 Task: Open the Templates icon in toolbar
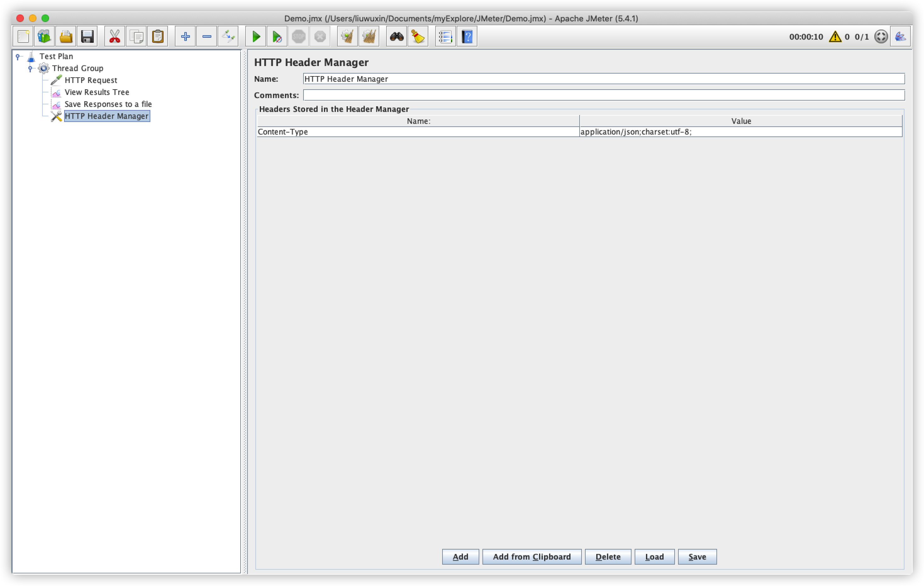tap(45, 37)
